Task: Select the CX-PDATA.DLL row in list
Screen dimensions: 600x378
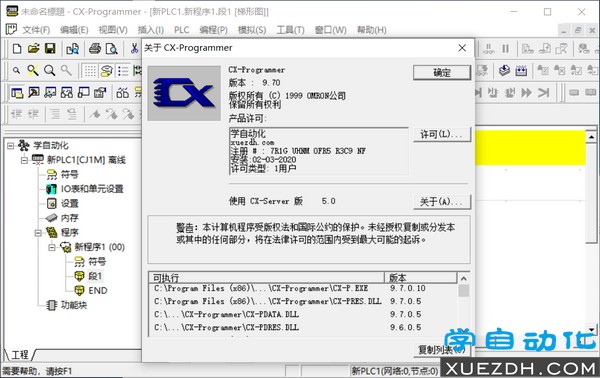Action: coord(304,314)
